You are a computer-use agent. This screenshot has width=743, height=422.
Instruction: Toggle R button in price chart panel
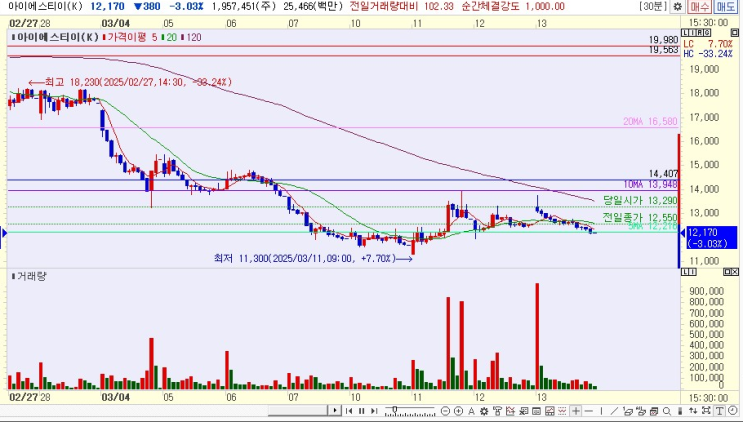tap(699, 32)
